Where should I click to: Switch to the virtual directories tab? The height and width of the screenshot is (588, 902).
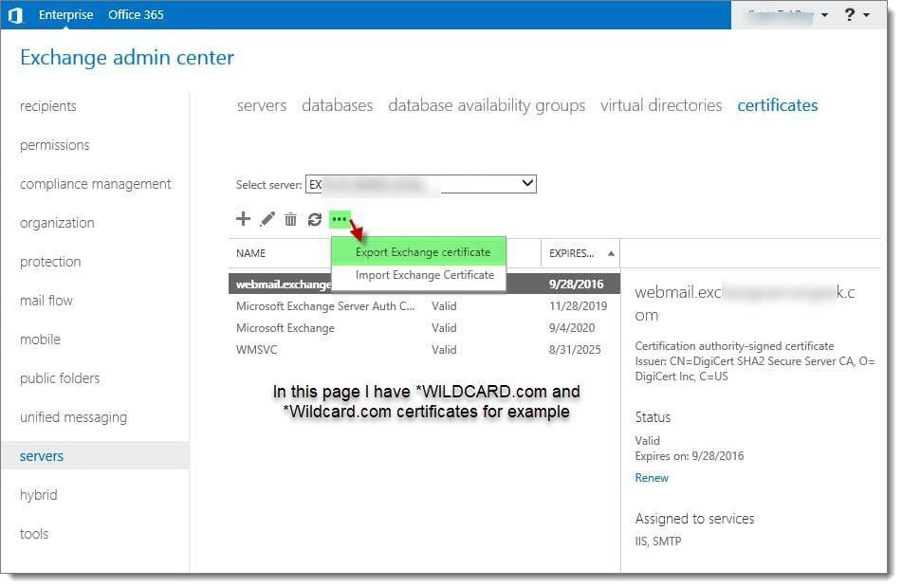click(661, 105)
